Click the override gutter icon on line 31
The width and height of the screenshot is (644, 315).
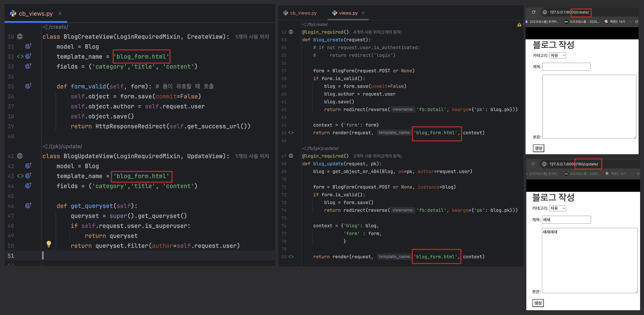(x=28, y=47)
